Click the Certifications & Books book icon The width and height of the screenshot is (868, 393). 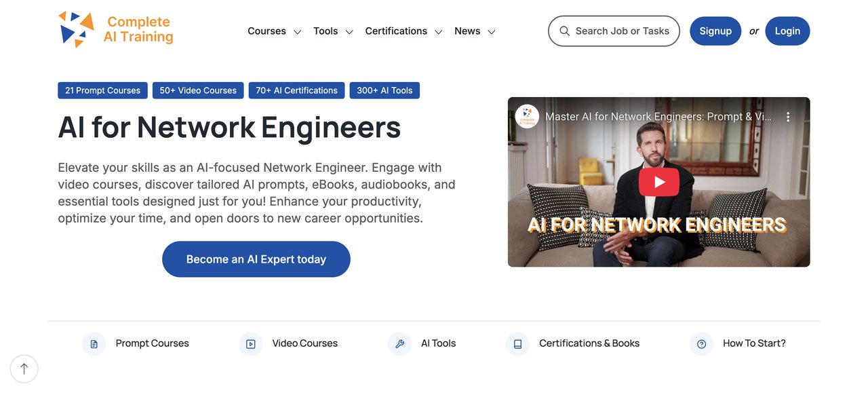pyautogui.click(x=517, y=344)
